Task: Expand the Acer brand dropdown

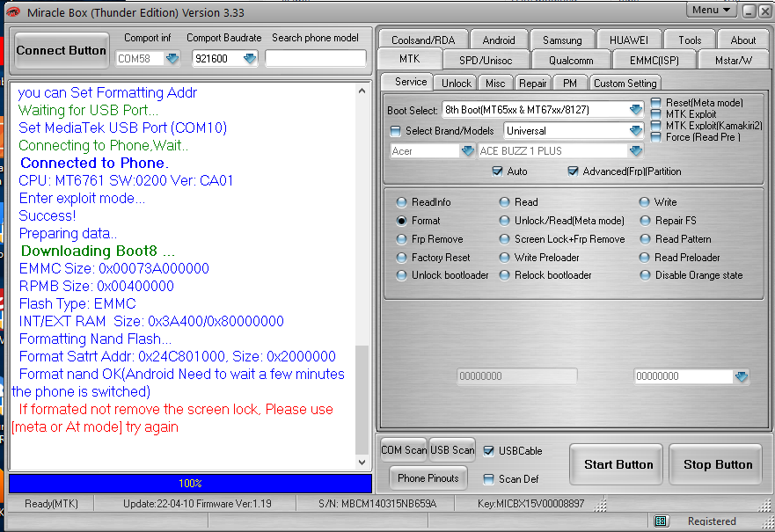Action: pos(467,151)
